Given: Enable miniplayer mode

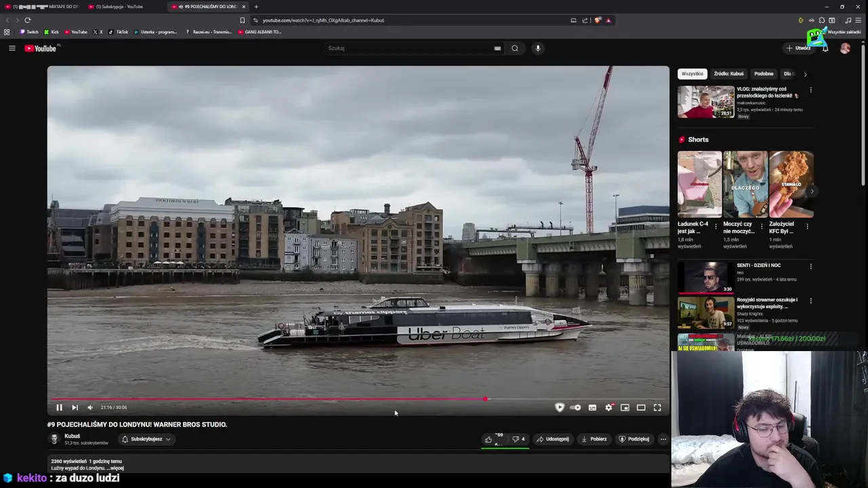Looking at the screenshot, I should 625,407.
